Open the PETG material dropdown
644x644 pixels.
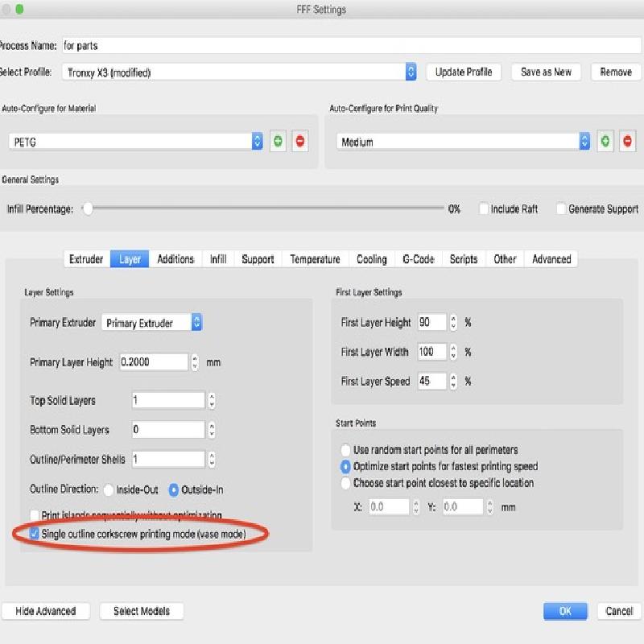point(136,142)
